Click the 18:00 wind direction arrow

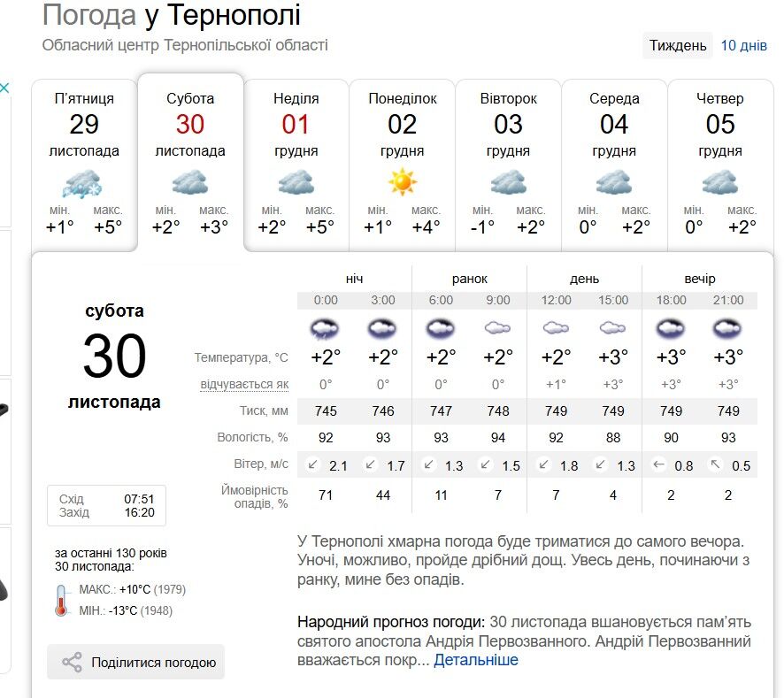click(x=658, y=465)
